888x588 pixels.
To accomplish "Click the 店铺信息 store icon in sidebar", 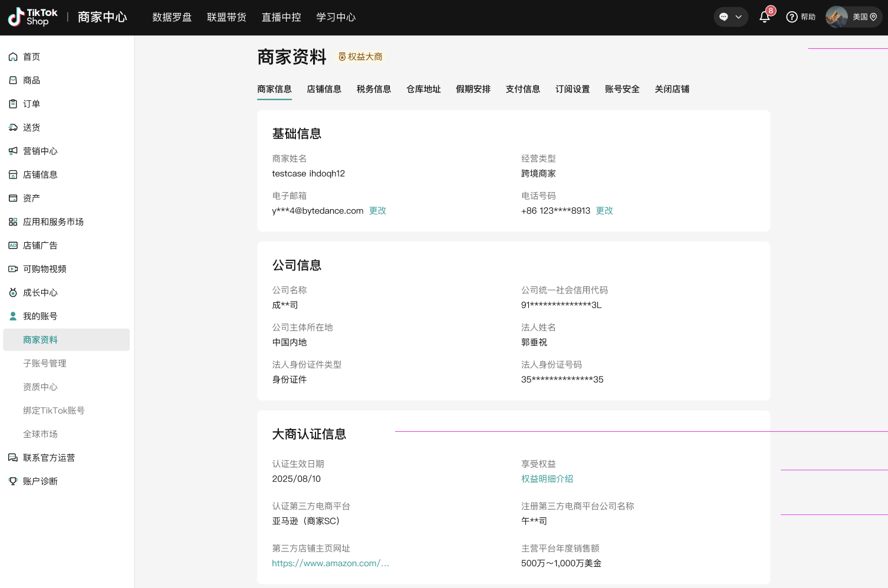I will pyautogui.click(x=13, y=174).
